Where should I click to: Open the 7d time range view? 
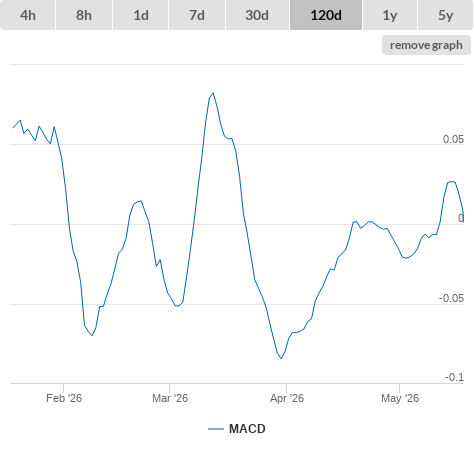pyautogui.click(x=197, y=15)
